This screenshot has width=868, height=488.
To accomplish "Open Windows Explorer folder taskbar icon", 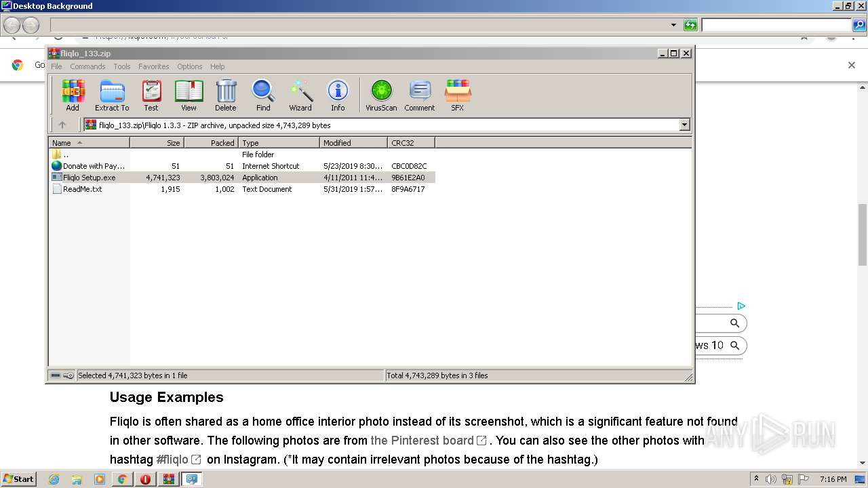I will [77, 479].
